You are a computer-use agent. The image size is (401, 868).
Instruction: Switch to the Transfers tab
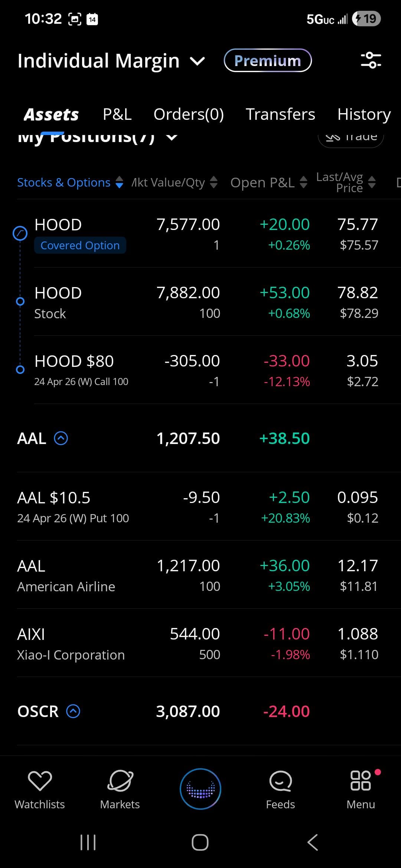pos(280,114)
